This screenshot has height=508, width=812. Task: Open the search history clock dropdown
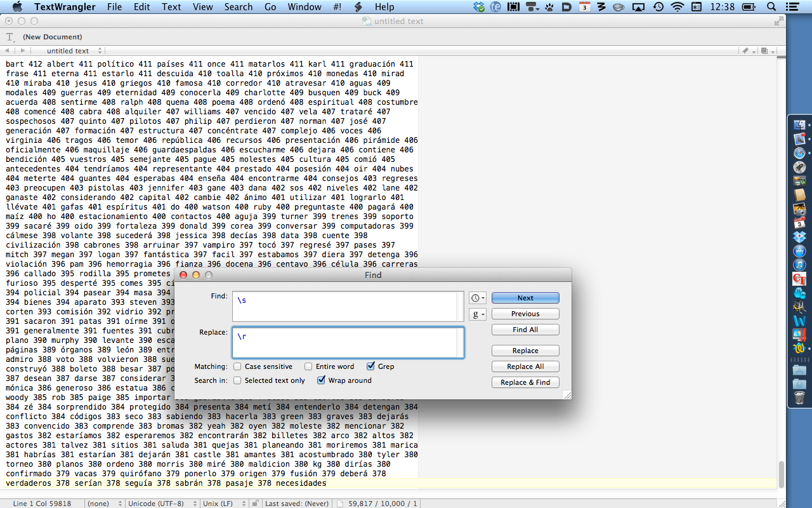coord(477,298)
